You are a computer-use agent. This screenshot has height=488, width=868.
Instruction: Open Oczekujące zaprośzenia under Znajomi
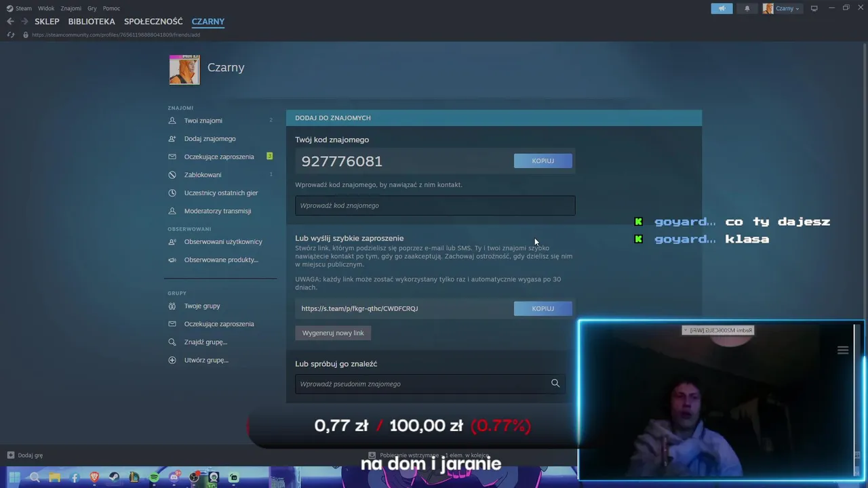[x=220, y=157]
